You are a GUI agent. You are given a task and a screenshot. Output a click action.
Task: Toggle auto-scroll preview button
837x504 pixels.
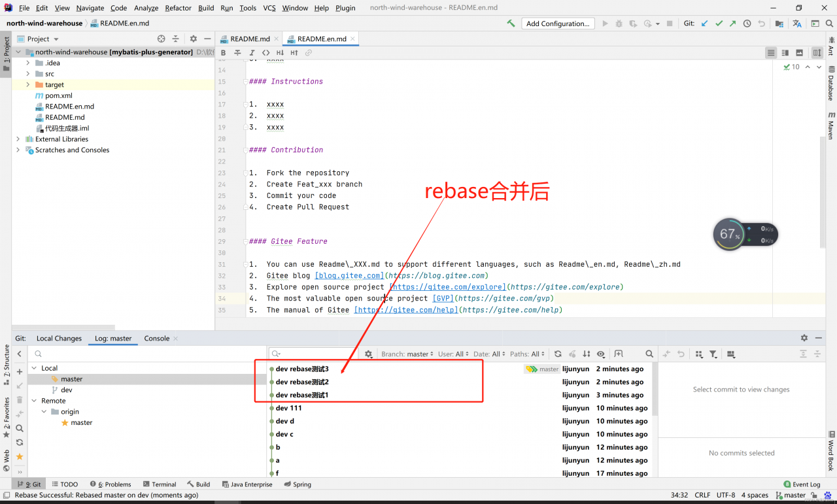(817, 53)
